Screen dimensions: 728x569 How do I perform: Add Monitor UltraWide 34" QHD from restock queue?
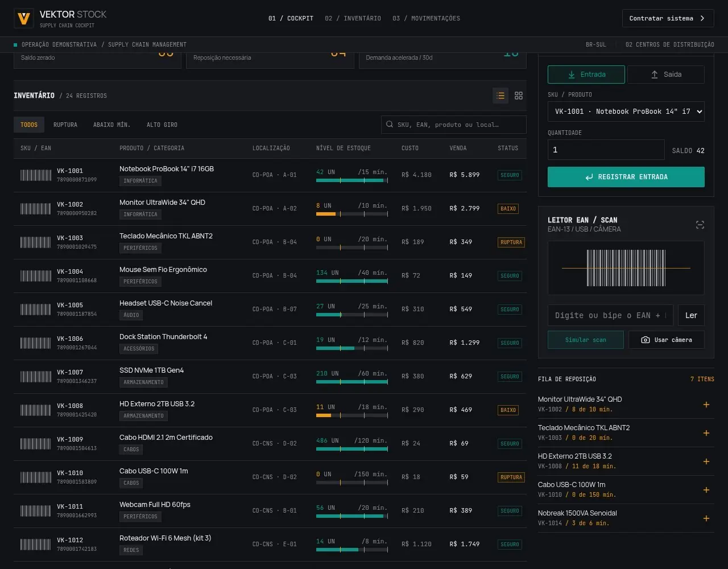[706, 405]
